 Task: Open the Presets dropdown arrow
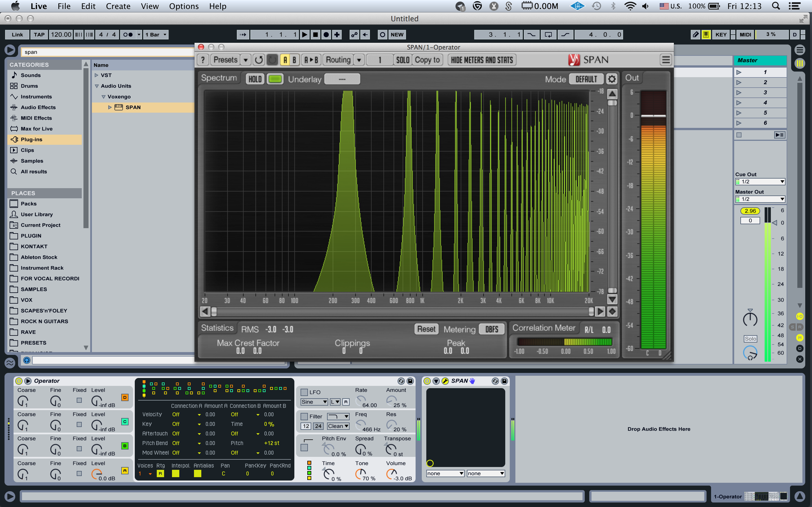[246, 60]
